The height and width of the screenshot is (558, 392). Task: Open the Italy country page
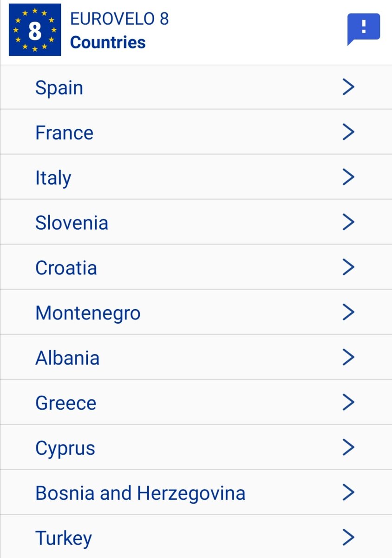196,177
